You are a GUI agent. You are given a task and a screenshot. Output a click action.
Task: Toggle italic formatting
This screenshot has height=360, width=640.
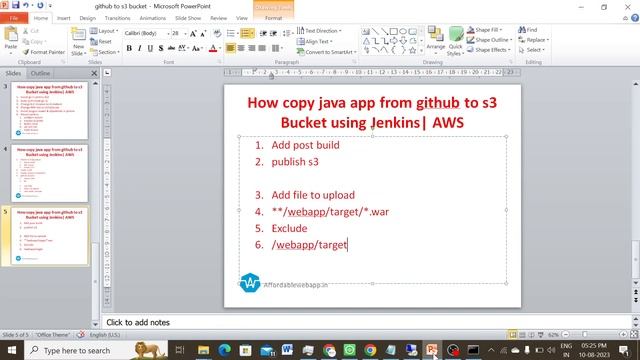point(140,48)
